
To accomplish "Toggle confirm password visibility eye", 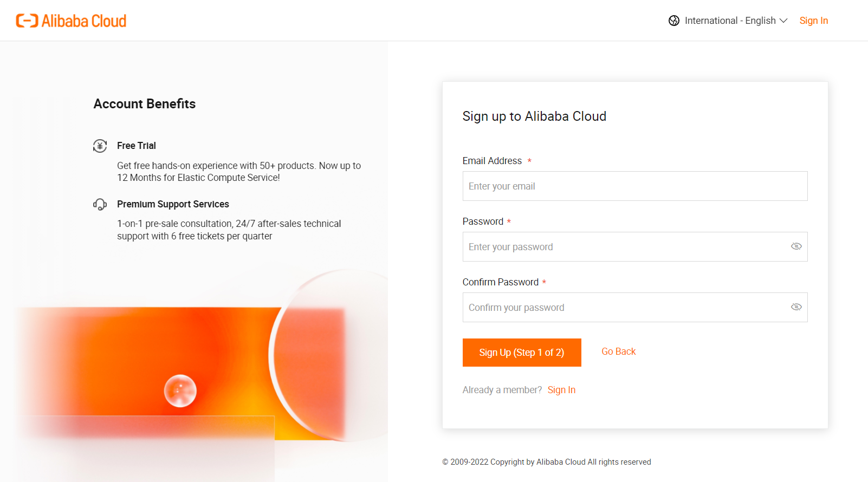I will pyautogui.click(x=796, y=307).
